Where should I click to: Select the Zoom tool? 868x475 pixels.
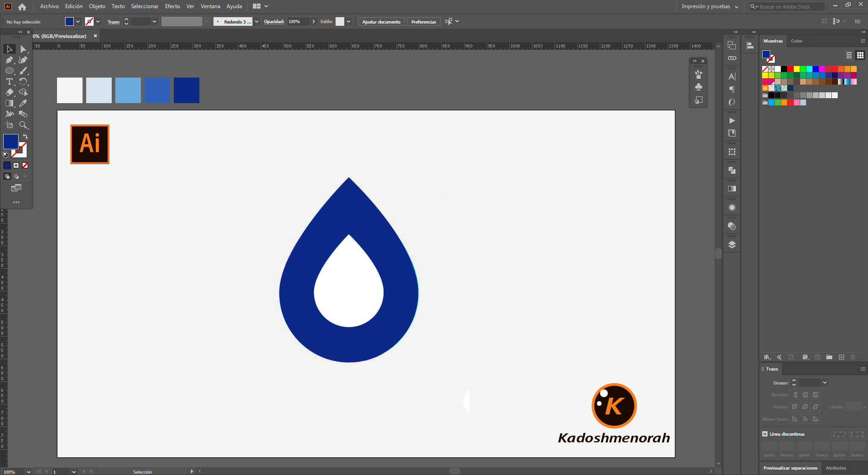click(x=24, y=125)
